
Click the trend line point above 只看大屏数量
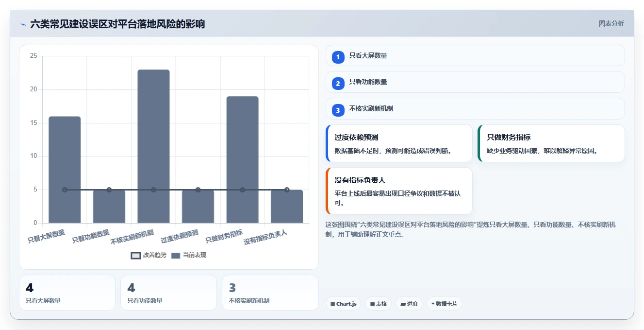click(x=65, y=190)
